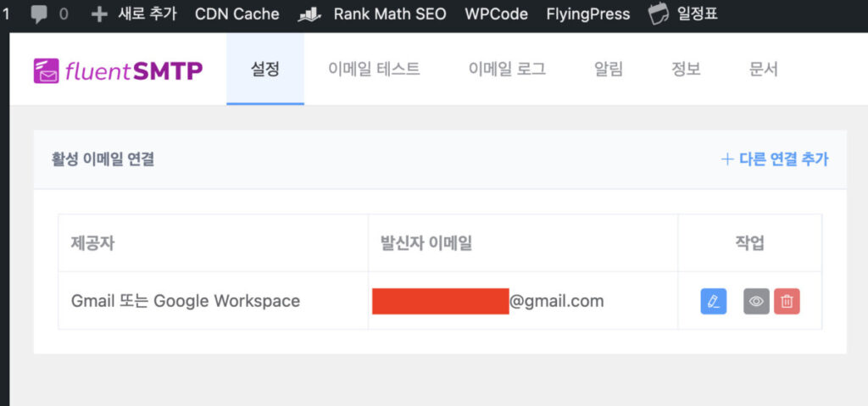
Task: Click the 작업 column header
Action: [749, 243]
